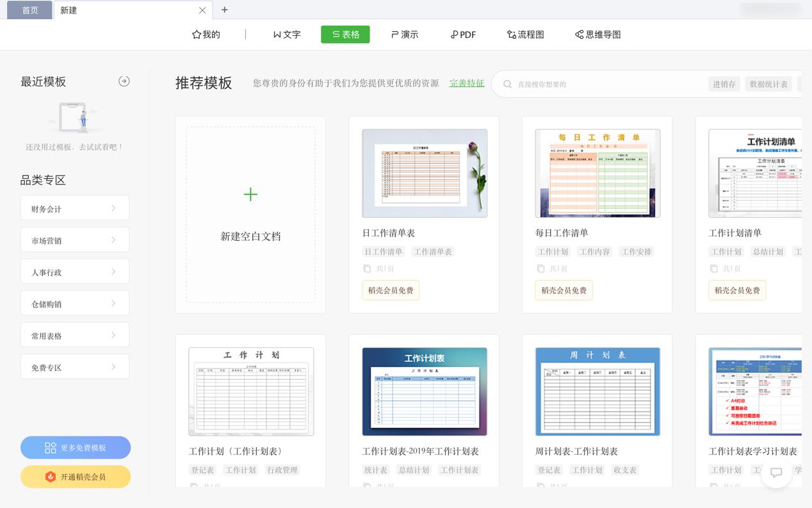Click 总结计划 tag under 工作计划清单
812x508 pixels.
coord(768,252)
